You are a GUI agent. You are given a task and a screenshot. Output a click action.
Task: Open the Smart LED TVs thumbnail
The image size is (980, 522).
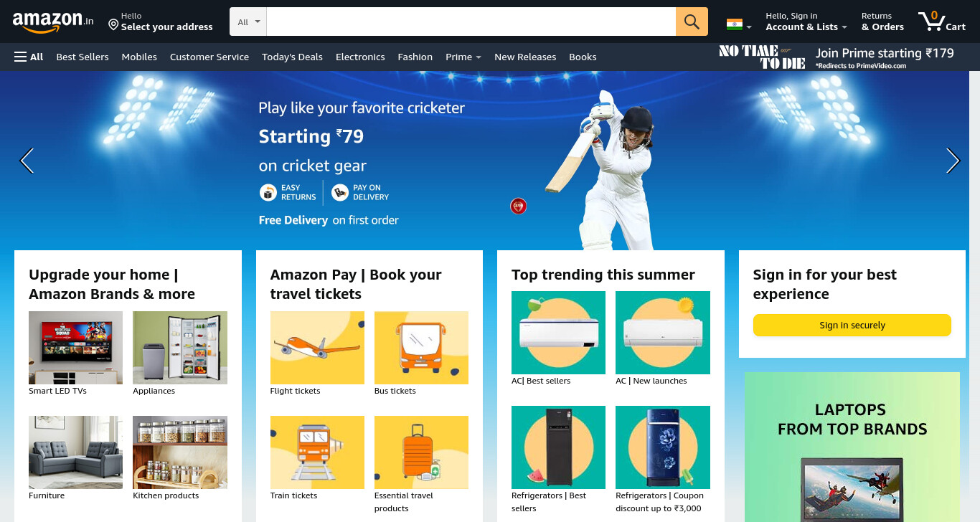click(75, 348)
